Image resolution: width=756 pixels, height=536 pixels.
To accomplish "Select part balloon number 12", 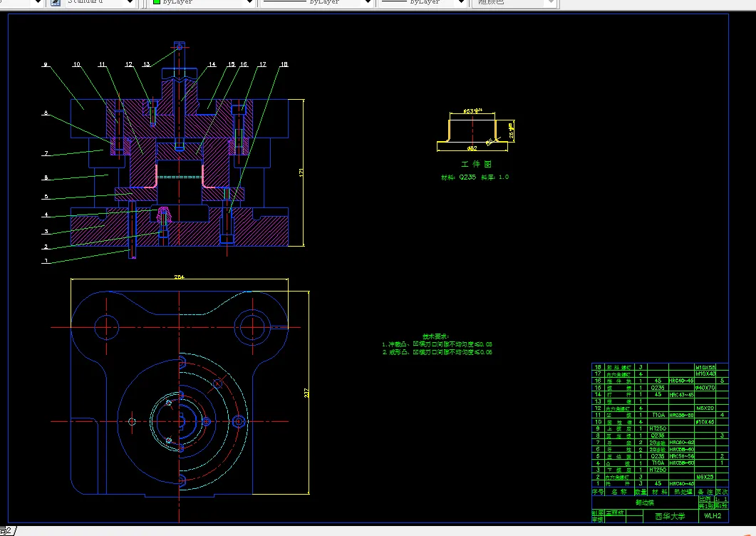I will (129, 64).
